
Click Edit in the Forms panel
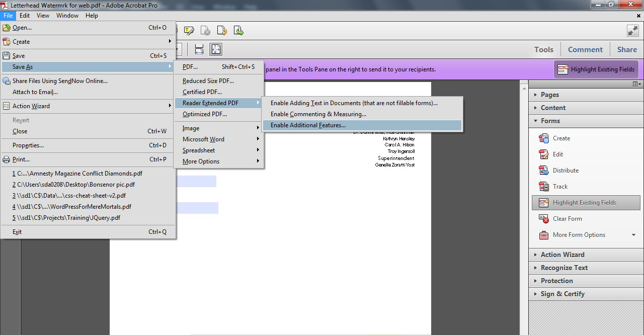(x=558, y=154)
